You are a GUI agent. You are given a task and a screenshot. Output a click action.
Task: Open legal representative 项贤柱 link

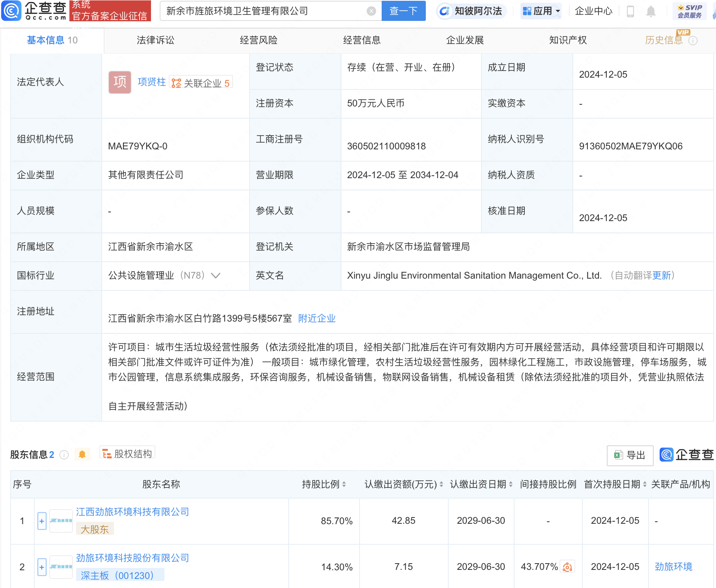coord(152,82)
